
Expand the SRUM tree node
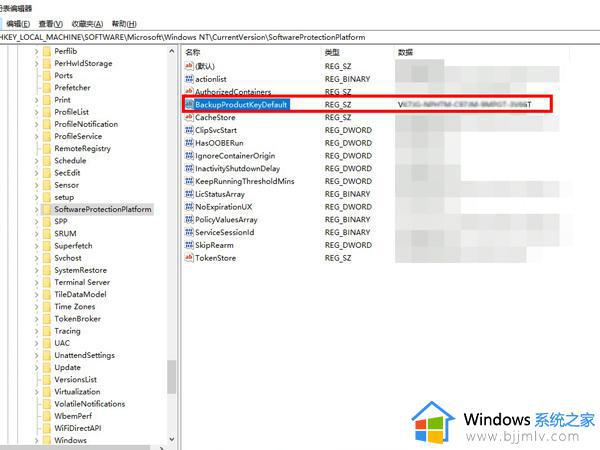pos(36,234)
